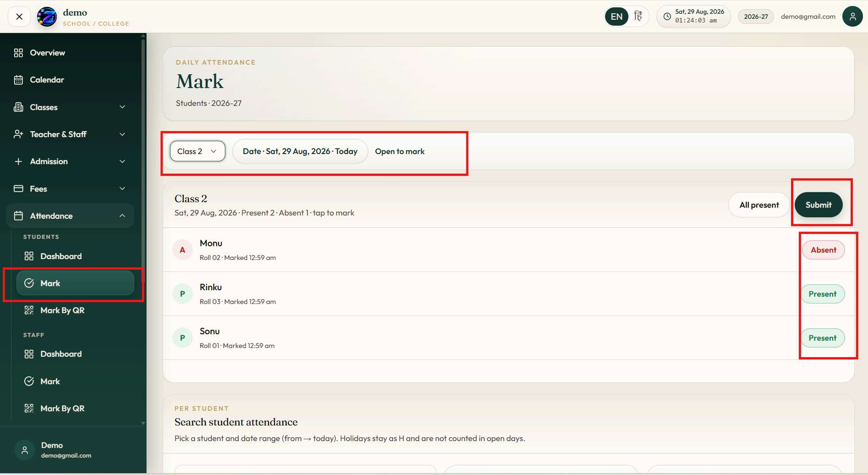Viewport: 868px width, 475px height.
Task: Open Staff Mark By QR
Action: click(x=75, y=409)
